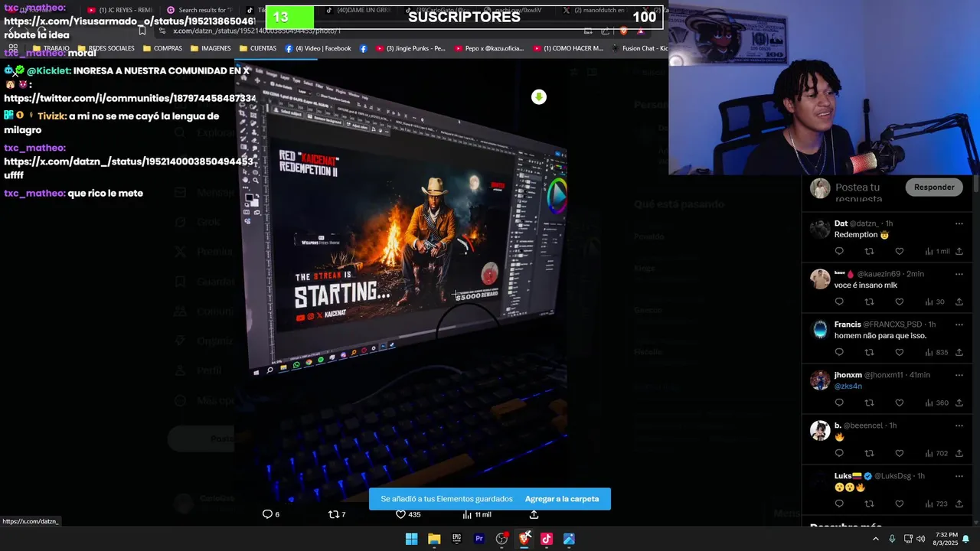Click the Responder button

(x=934, y=187)
